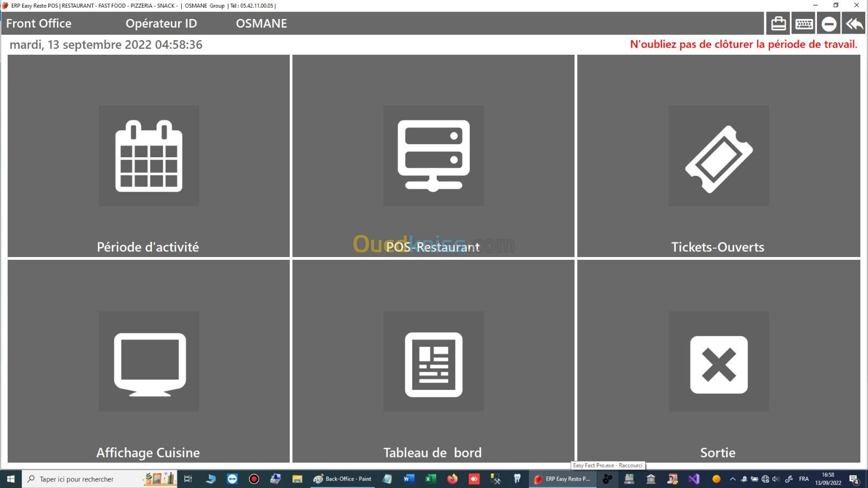The image size is (868, 488).
Task: Click the briefcase icon in header
Action: (778, 24)
